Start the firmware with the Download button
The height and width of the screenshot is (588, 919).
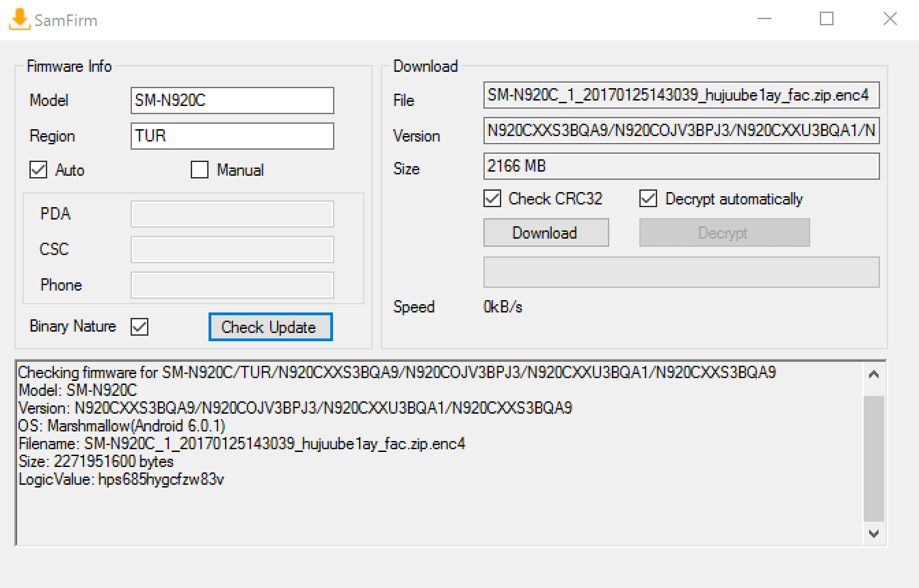click(x=546, y=232)
